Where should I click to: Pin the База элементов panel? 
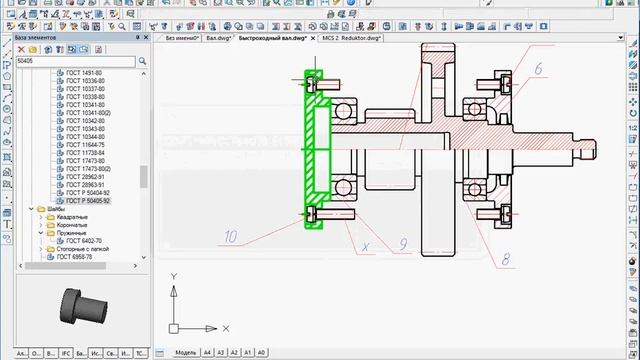click(x=138, y=37)
